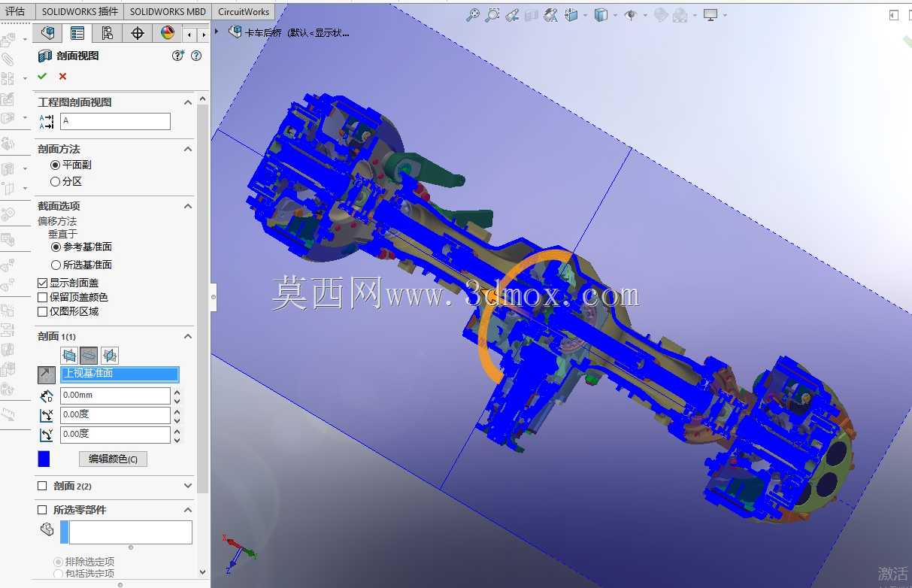
Task: Enable 所选零部件 checkbox
Action: (x=42, y=510)
